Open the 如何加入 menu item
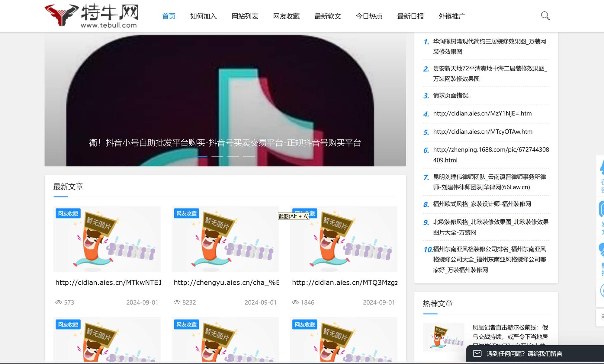The image size is (604, 364). tap(203, 16)
